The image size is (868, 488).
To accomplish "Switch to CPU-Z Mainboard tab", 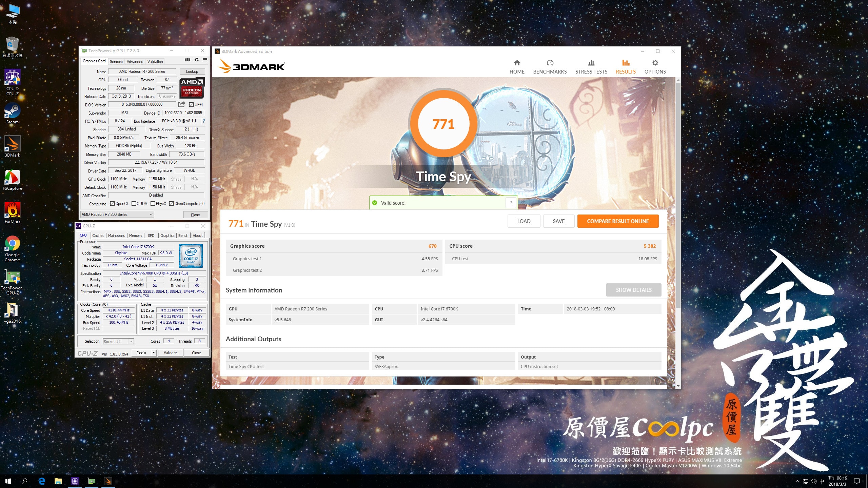I will (117, 236).
